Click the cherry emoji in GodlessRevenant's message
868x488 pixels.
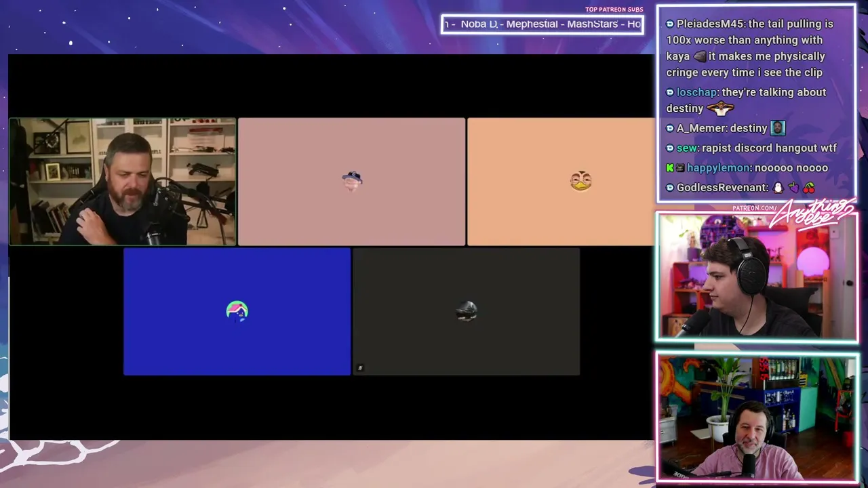click(x=808, y=188)
